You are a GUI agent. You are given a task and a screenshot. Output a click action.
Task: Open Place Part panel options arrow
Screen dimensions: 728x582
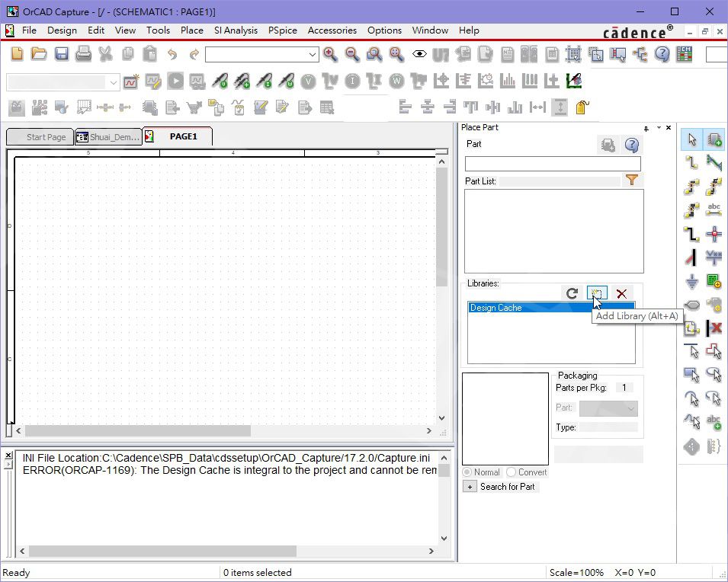pos(659,128)
